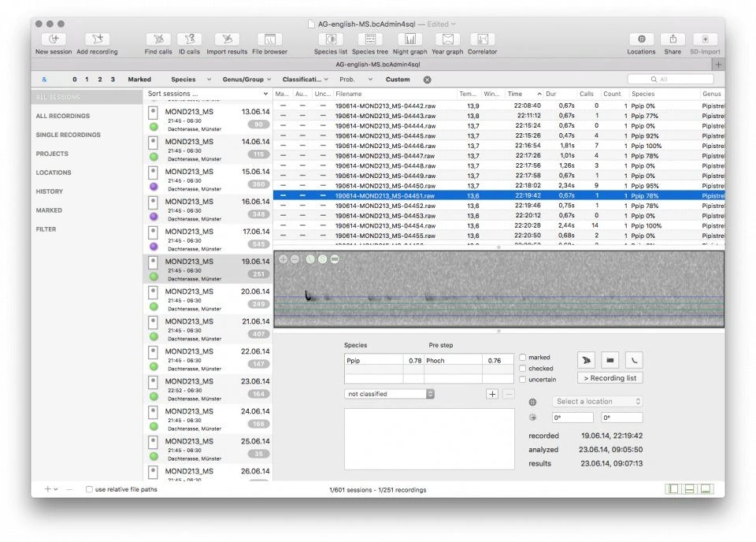Launch the Correlator tool
756x542 pixels.
(x=482, y=39)
